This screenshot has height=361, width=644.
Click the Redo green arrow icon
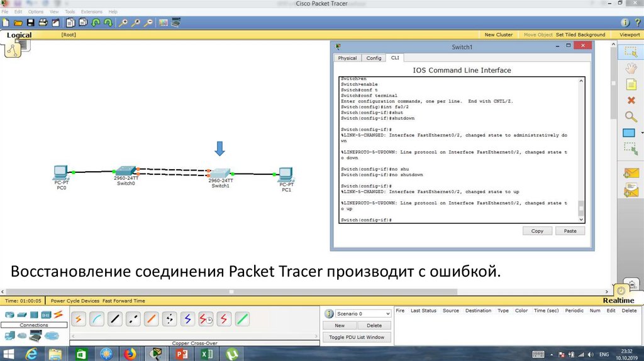click(x=108, y=23)
